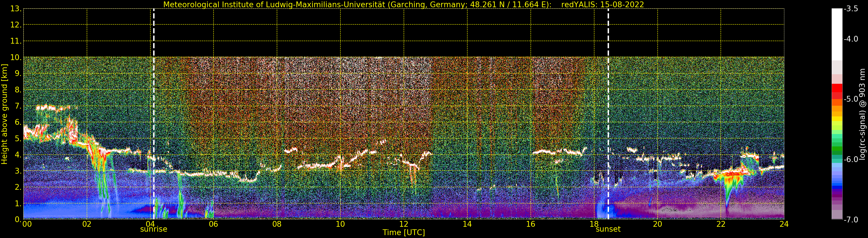868x238 pixels.
Task: Click the height axis tick '1.'
Action: (18, 203)
